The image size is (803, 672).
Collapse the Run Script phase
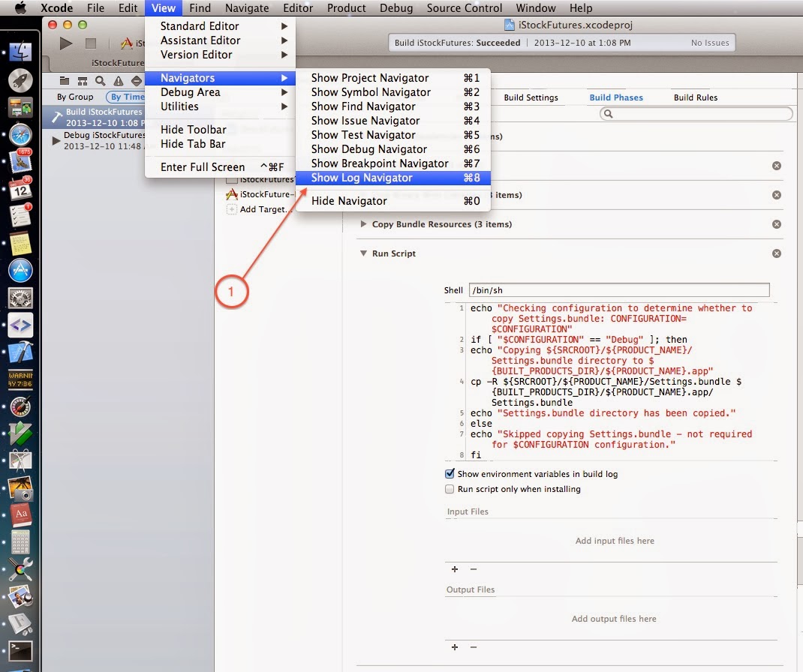pos(363,253)
